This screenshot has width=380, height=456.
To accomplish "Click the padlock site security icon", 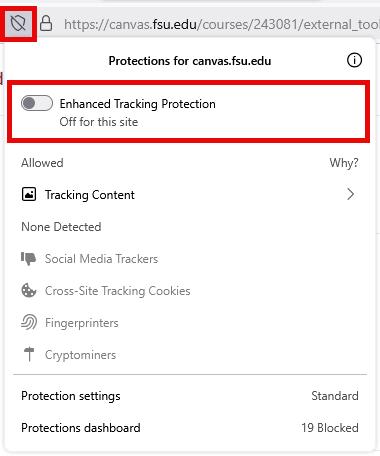I will tap(46, 24).
